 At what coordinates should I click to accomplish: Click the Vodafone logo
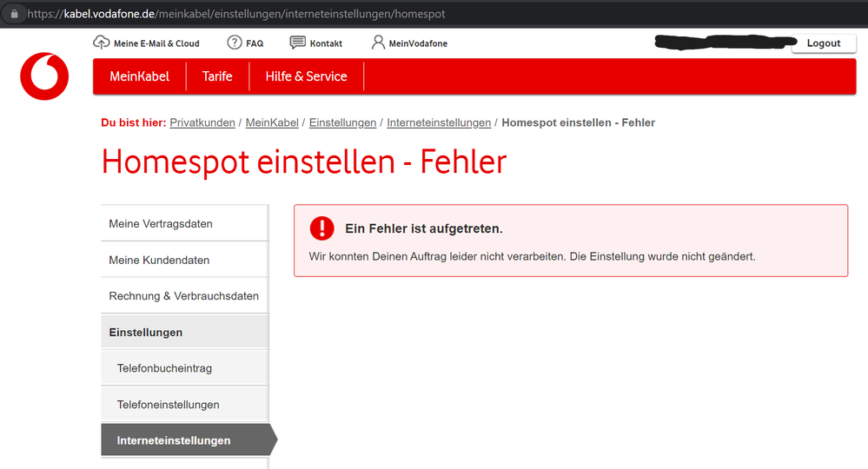click(44, 76)
